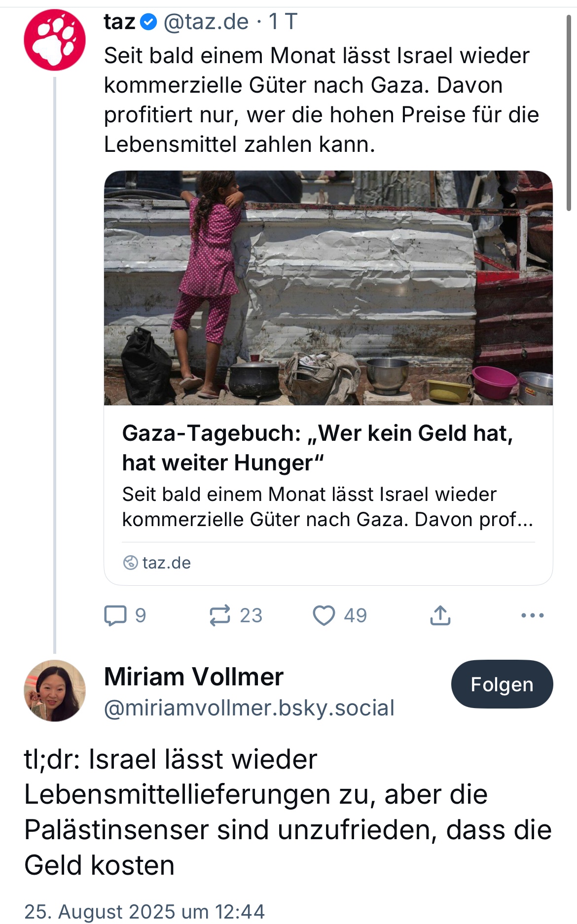The width and height of the screenshot is (577, 924).
Task: Like the taz post using the heart icon
Action: click(x=324, y=615)
